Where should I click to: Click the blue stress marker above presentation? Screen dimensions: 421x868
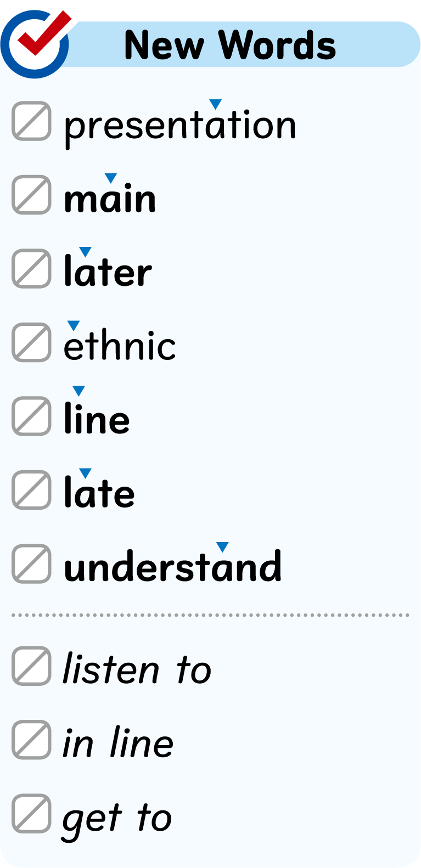(x=216, y=104)
